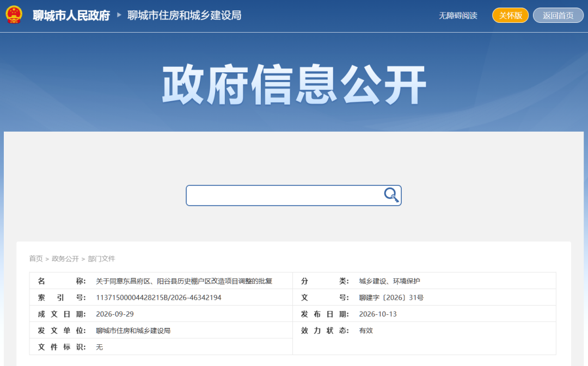Screen dimensions: 588x366
Task: Click the 发布日期 field label
Action: 324,314
